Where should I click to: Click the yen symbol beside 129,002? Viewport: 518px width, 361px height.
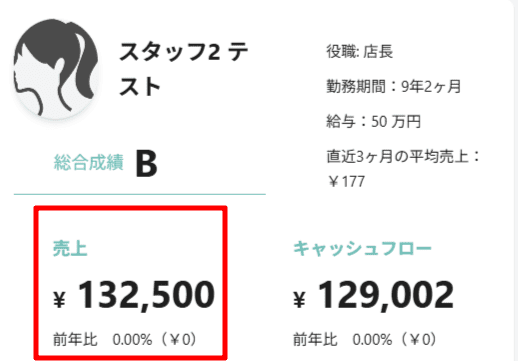pyautogui.click(x=299, y=299)
